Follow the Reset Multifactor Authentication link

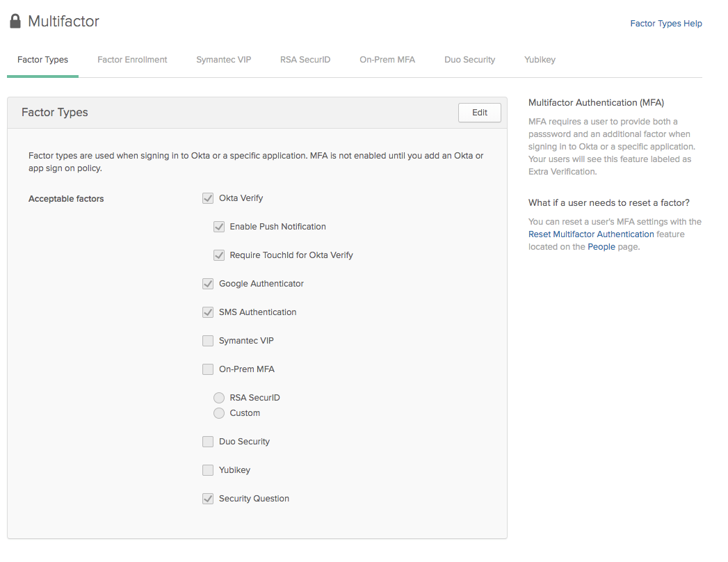tap(590, 234)
